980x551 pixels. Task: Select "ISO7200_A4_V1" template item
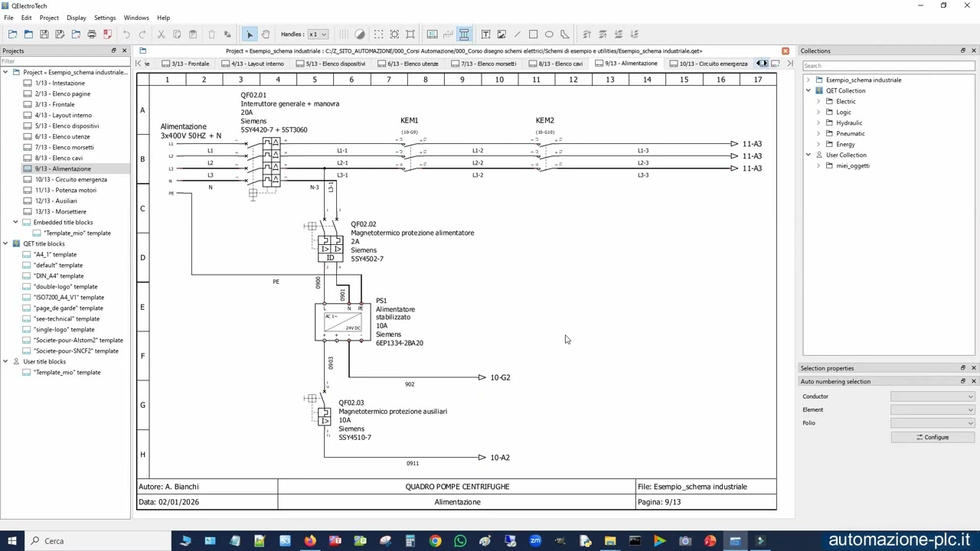[68, 297]
